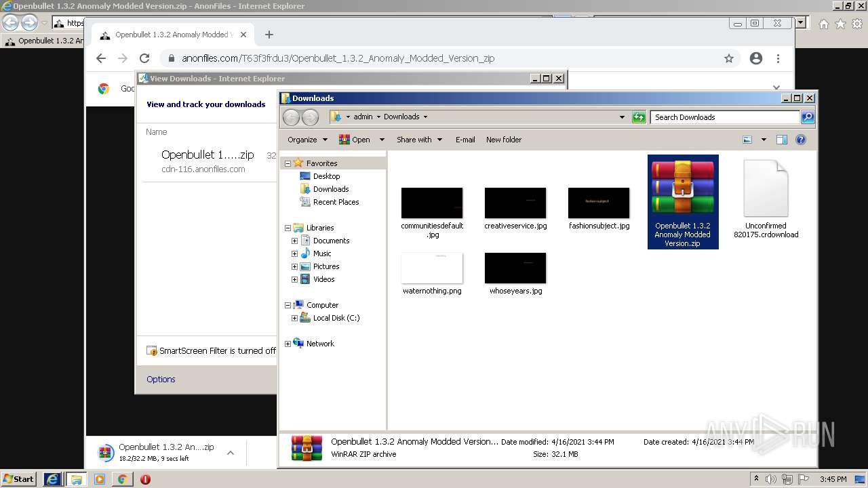868x488 pixels.
Task: Open the Share with menu
Action: (419, 140)
